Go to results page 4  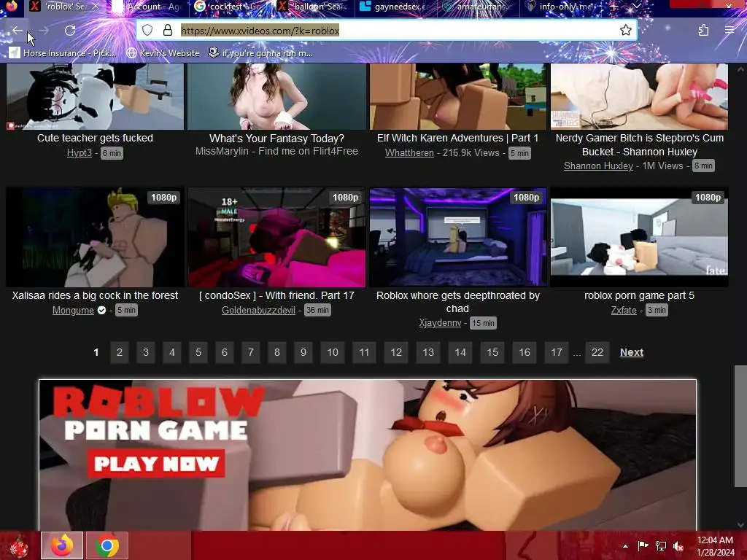pyautogui.click(x=172, y=352)
